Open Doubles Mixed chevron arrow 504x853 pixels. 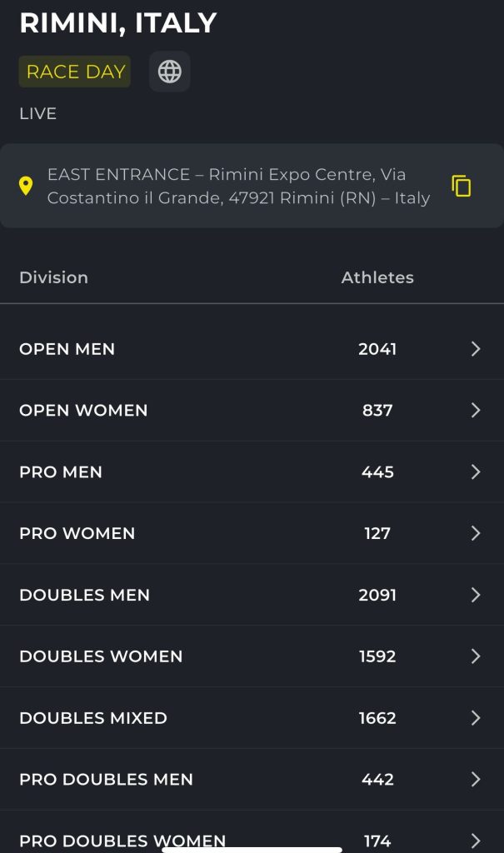[476, 717]
